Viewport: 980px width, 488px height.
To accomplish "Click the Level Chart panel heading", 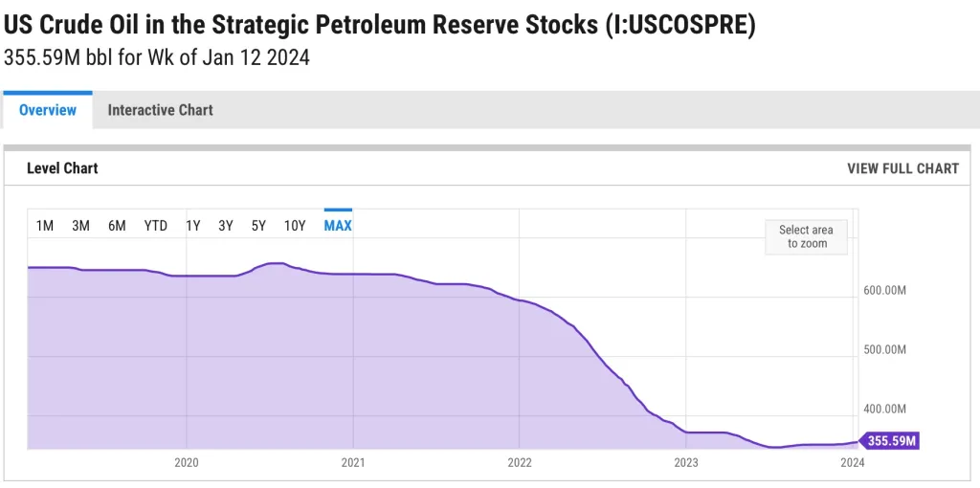I will 62,168.
